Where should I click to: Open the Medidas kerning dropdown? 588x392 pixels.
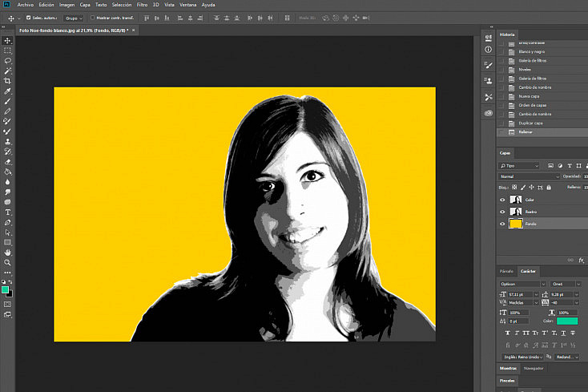536,303
